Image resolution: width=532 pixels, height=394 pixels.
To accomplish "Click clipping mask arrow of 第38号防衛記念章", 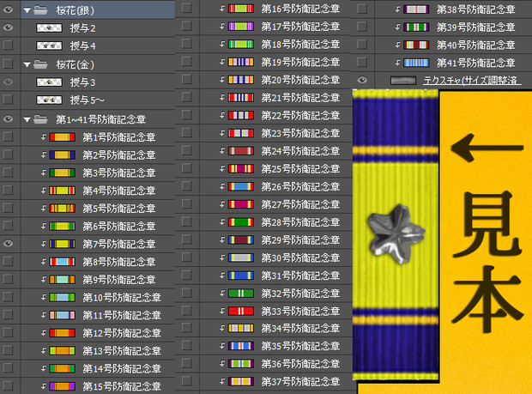I will point(397,9).
